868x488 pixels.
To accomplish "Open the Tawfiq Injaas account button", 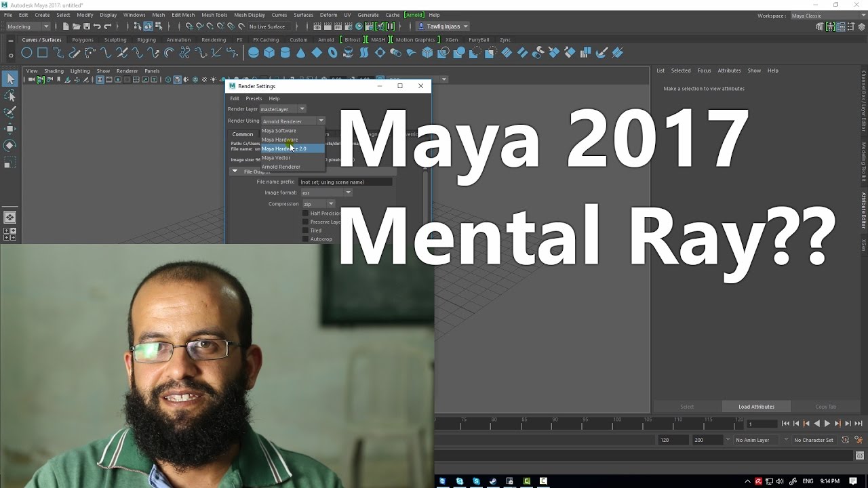I will tap(442, 26).
